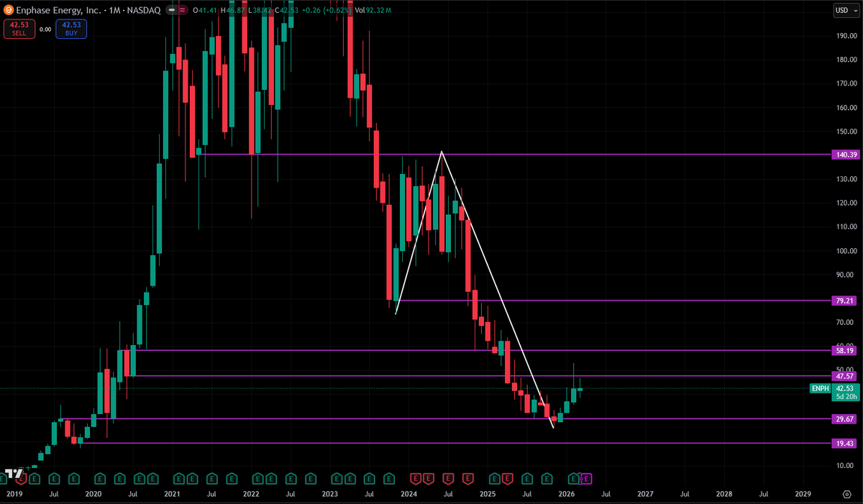The height and width of the screenshot is (504, 863).
Task: Click the 2025 time axis label
Action: tap(488, 495)
